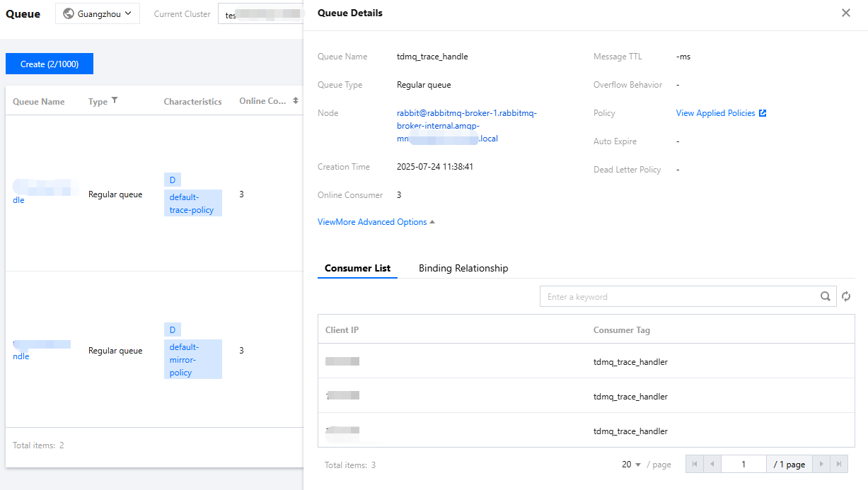868x490 pixels.
Task: Switch to the Binding Relationship tab
Action: [x=463, y=269]
